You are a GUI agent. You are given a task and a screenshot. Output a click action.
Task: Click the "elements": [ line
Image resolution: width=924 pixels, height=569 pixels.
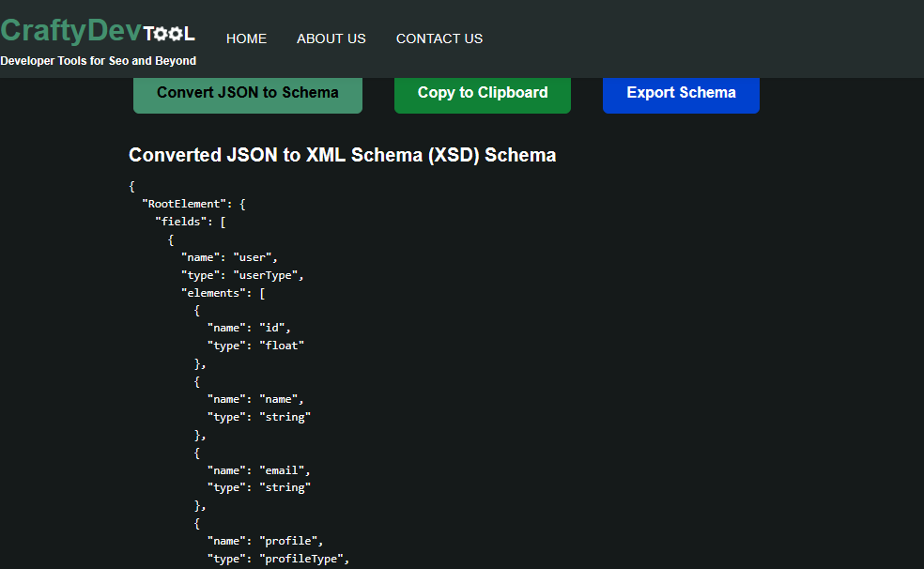coord(223,293)
